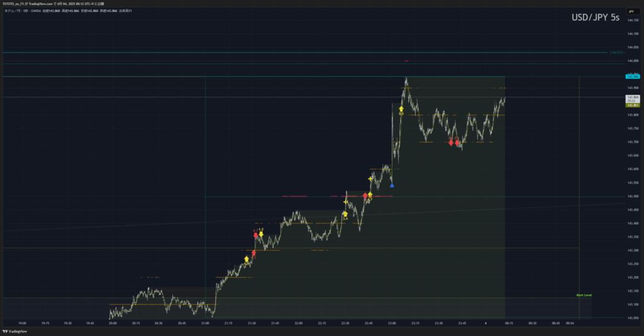Click the 00:15 time axis label

coord(509,323)
